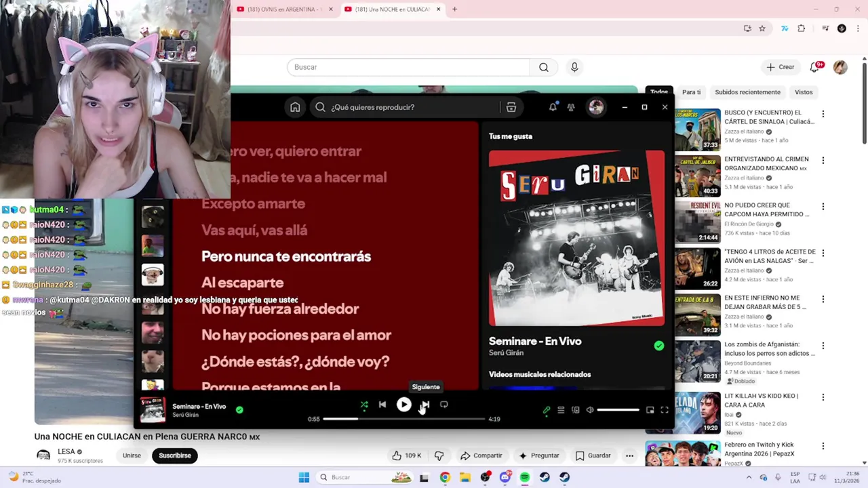The image size is (868, 488).
Task: Open Spotify profile avatar menu
Action: click(x=596, y=107)
